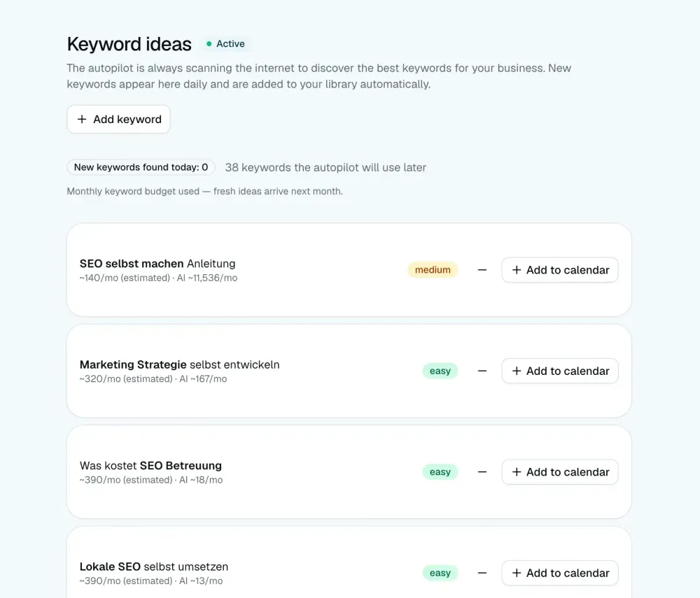This screenshot has width=700, height=598.
Task: Click the New keywords found today pill
Action: click(141, 167)
